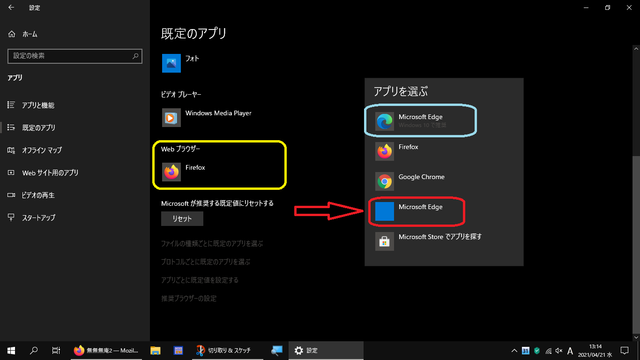
Task: Open Video playback section
Action: (31, 196)
